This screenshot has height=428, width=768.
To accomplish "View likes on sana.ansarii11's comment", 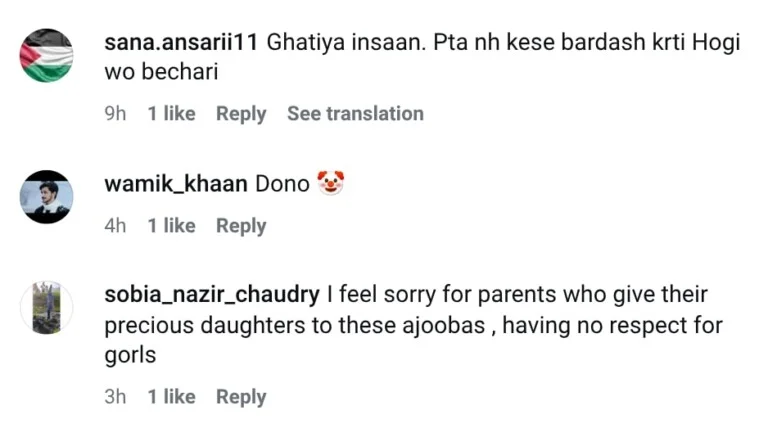I will 171,114.
